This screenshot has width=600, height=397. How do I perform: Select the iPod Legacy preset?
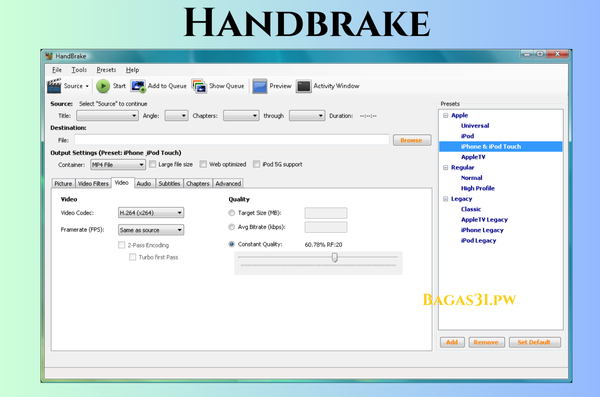(478, 240)
